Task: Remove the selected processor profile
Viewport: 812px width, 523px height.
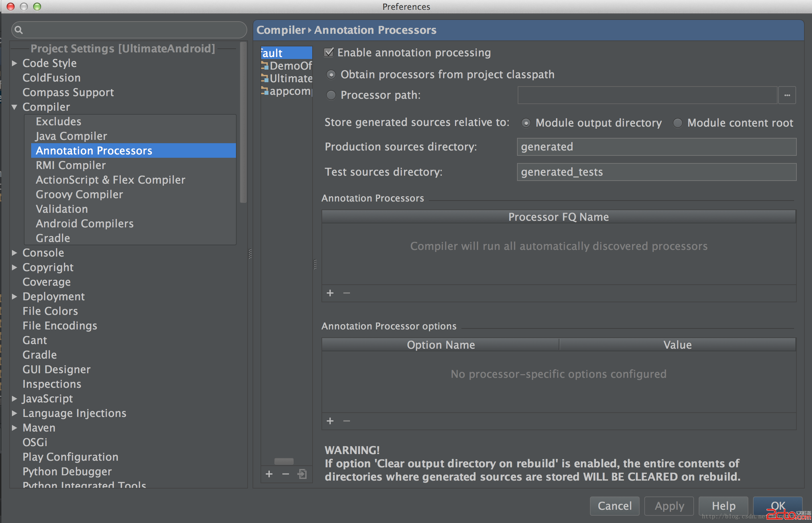Action: 286,474
